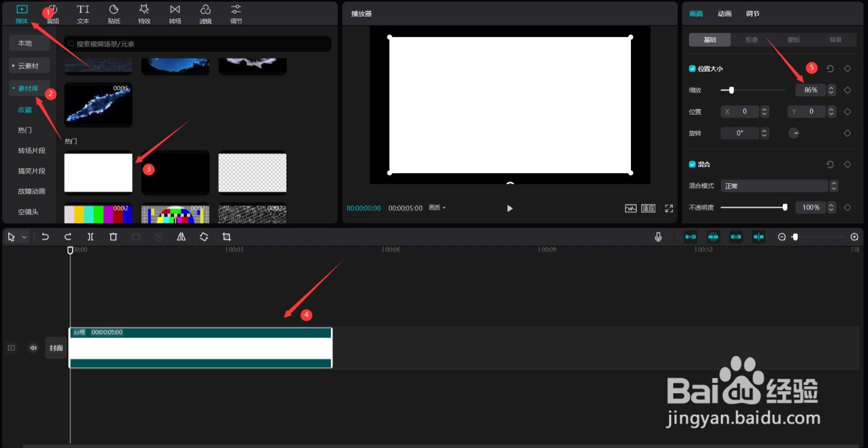Split the clip at the playhead
The width and height of the screenshot is (868, 448).
pos(91,237)
